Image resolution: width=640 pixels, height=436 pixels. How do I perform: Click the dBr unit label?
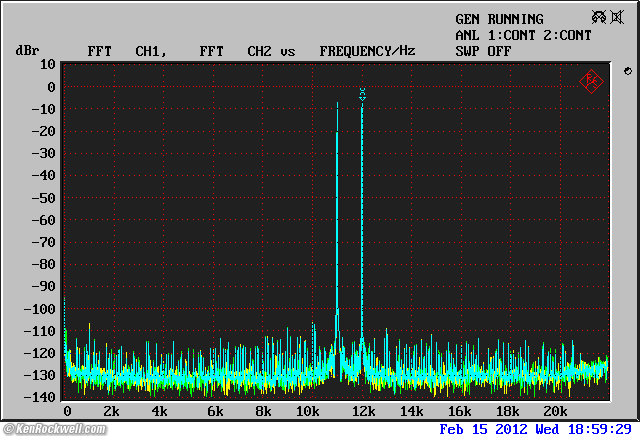(27, 50)
